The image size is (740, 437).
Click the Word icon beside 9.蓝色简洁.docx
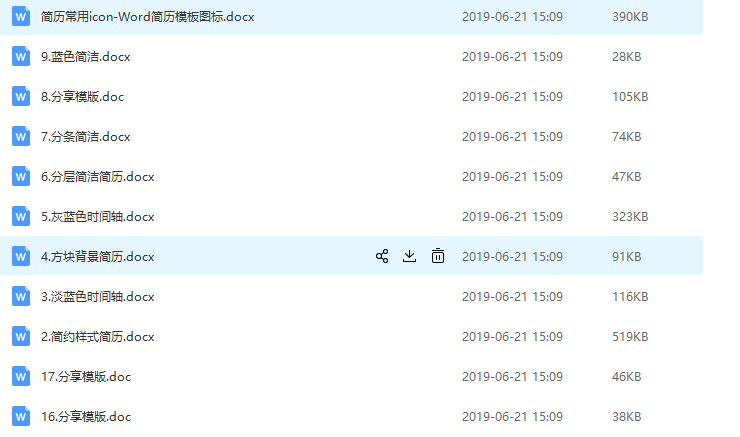pos(21,56)
